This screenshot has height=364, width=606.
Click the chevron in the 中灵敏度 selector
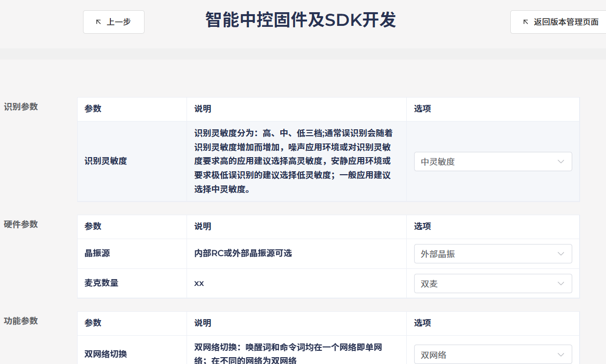561,162
